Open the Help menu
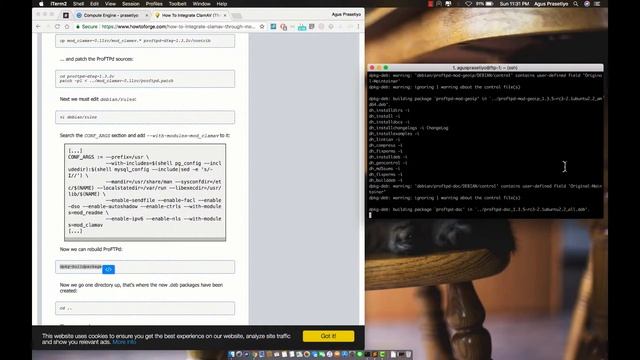This screenshot has height=360, width=640. click(x=222, y=4)
